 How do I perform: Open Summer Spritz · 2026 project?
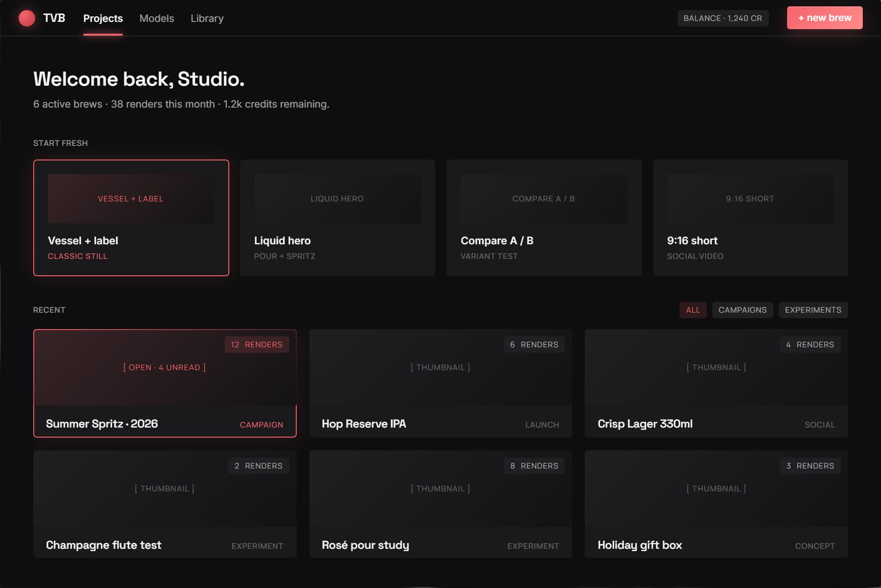click(x=165, y=383)
